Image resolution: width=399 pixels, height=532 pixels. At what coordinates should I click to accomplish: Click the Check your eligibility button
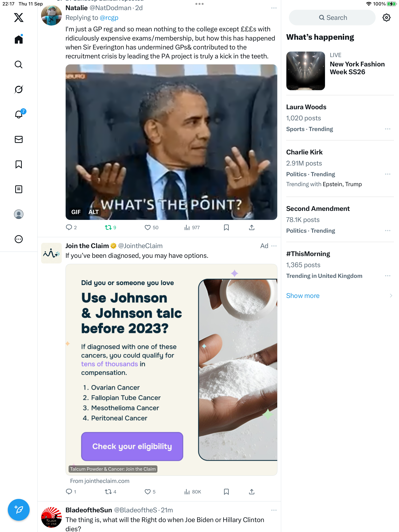point(132,446)
